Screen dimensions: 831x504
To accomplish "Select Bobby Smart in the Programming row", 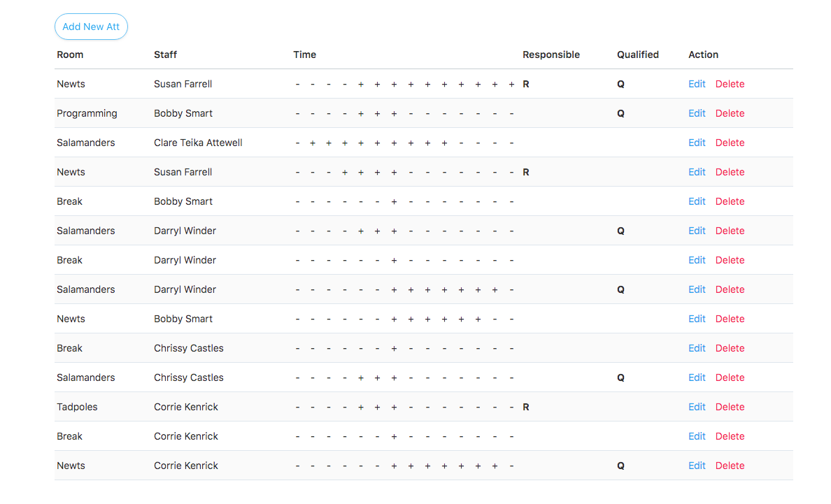I will click(183, 113).
